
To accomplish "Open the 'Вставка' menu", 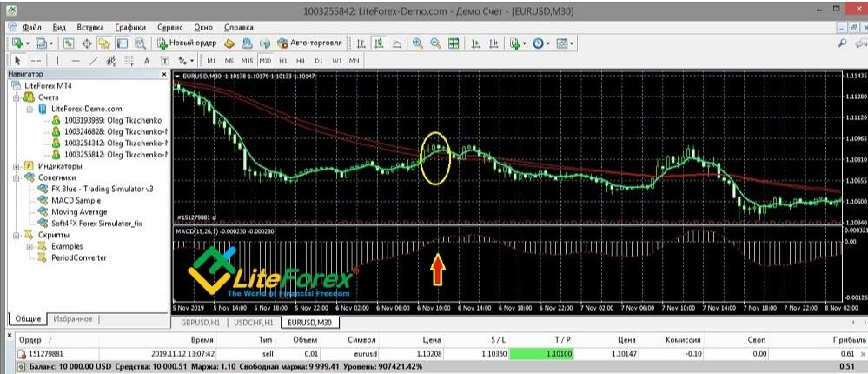I will point(90,27).
